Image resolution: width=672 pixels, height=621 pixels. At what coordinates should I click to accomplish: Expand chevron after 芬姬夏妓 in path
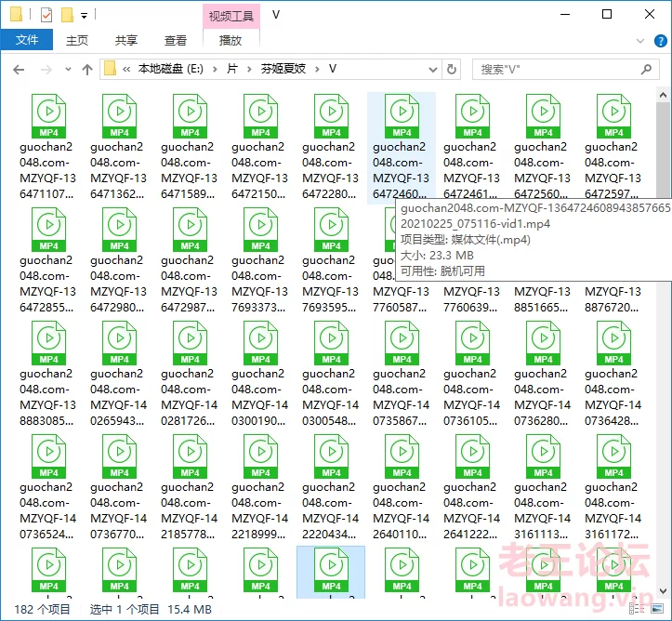(x=317, y=69)
